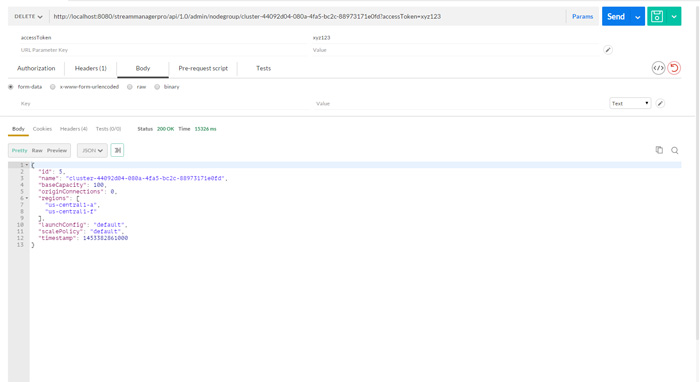Select the x-www-form-urlencoded radio button
This screenshot has width=700, height=382.
point(53,87)
